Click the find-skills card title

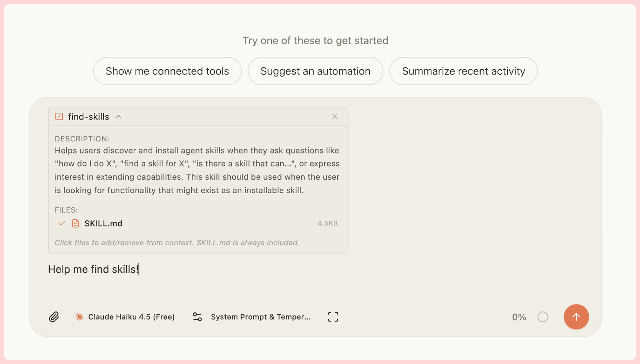[x=88, y=116]
